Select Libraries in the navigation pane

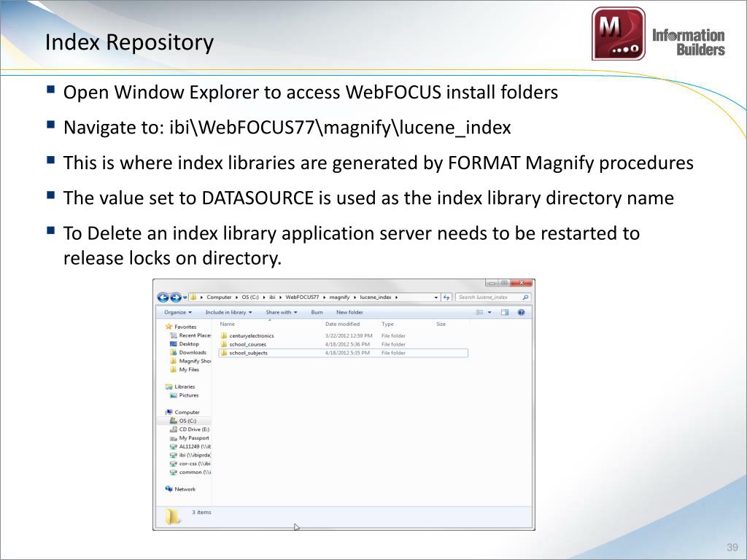(185, 386)
